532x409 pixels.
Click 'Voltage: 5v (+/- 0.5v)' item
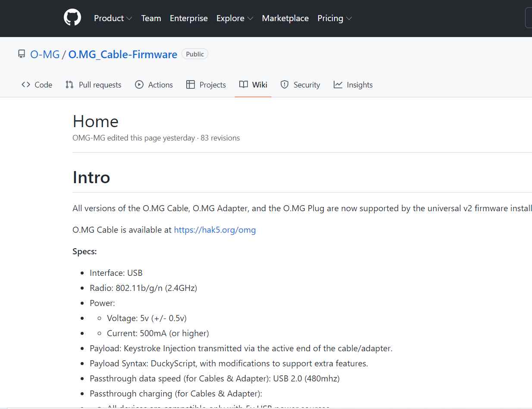click(147, 318)
